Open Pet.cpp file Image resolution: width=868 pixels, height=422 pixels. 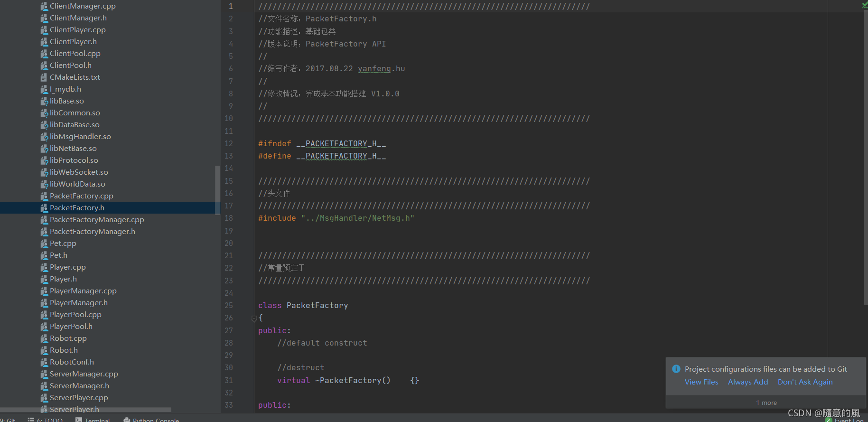pos(63,244)
